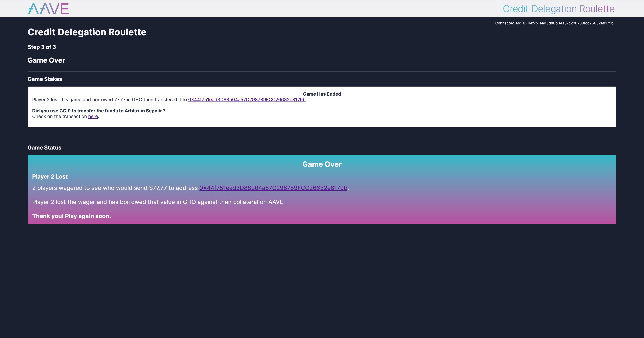Click the 'Game Stakes' heading
The height and width of the screenshot is (338, 644).
pos(45,79)
